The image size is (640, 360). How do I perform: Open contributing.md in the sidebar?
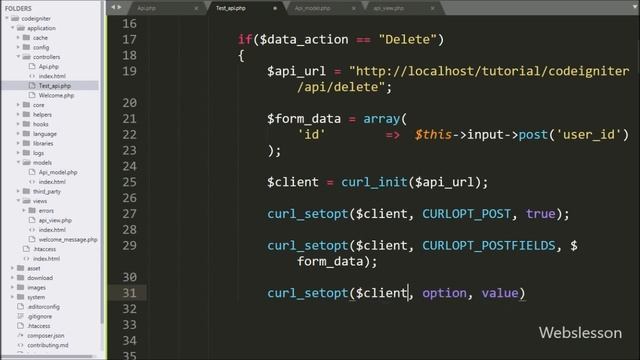pos(48,345)
